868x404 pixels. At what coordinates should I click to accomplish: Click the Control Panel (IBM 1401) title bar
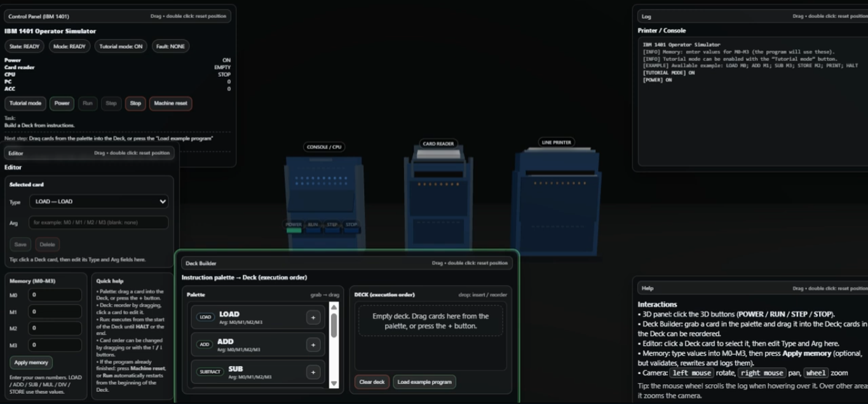(118, 16)
